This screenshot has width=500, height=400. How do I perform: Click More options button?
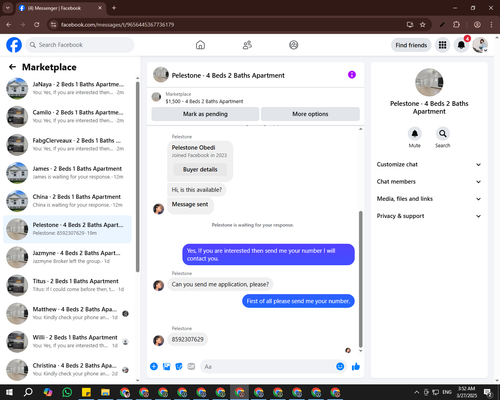(x=310, y=114)
